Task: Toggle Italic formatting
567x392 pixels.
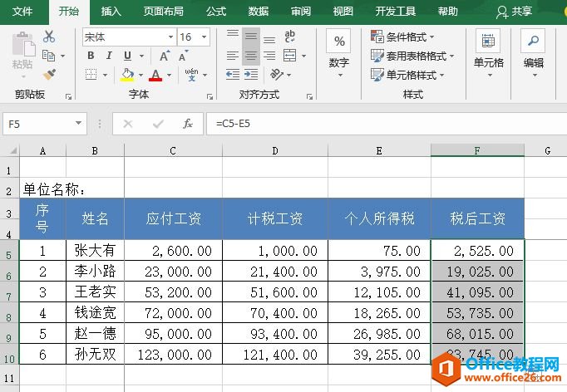Action: (x=109, y=56)
